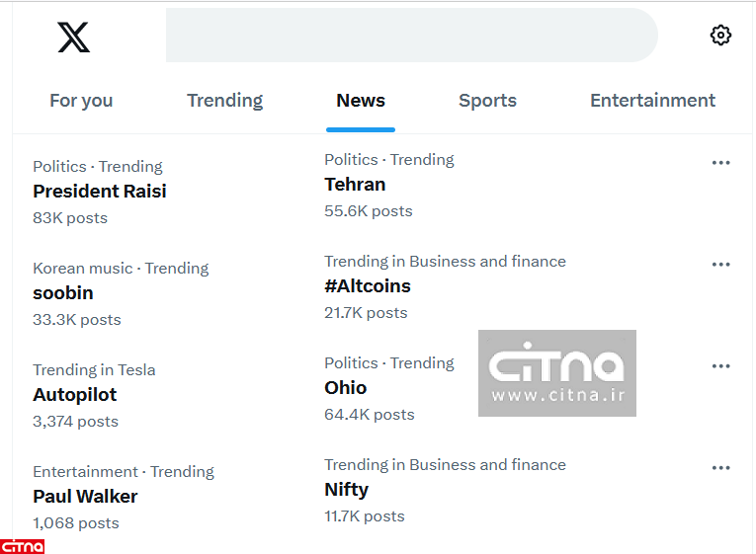Open the President Raisi trending topic
Screen dimensions: 756x554
pyautogui.click(x=100, y=192)
